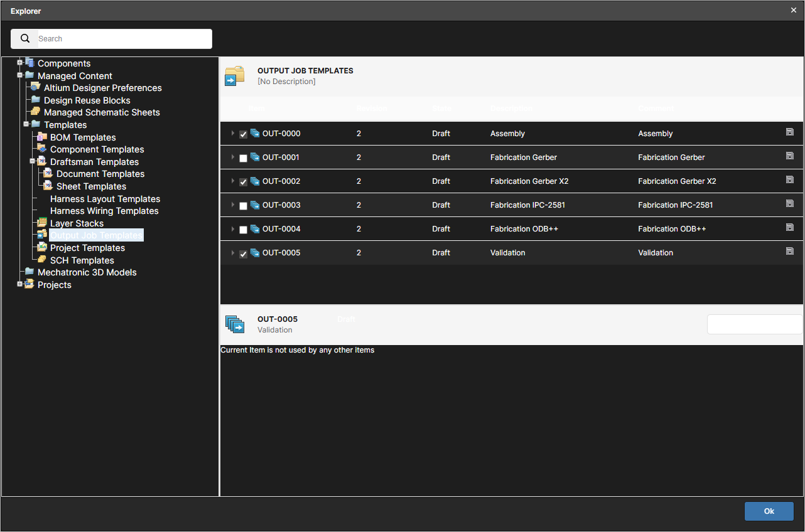Image resolution: width=805 pixels, height=532 pixels.
Task: Enable the OUT-0001 Fabrication Gerber checkbox
Action: 243,158
